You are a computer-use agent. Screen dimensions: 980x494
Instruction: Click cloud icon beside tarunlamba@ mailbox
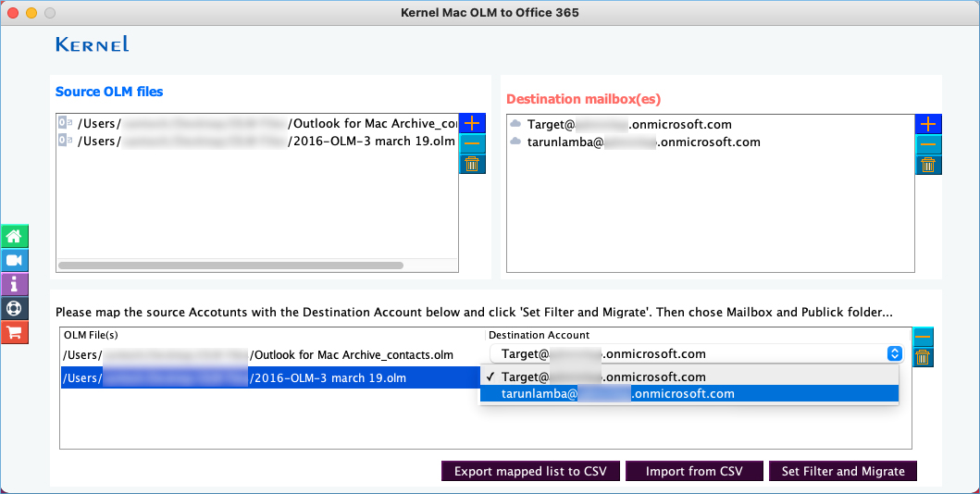[515, 142]
